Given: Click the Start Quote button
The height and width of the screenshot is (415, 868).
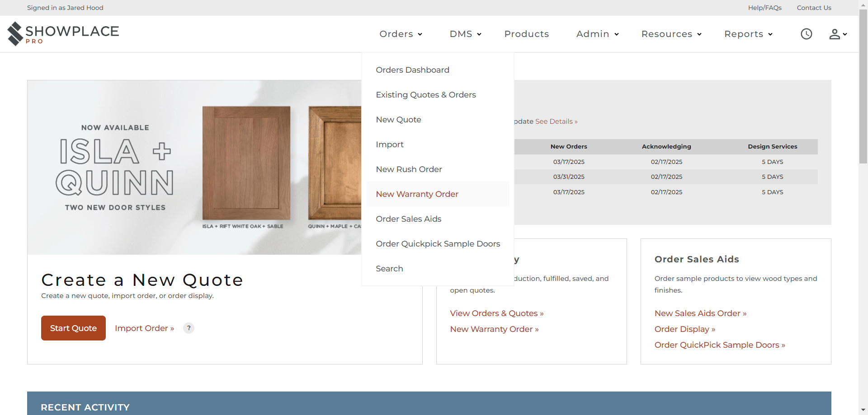Looking at the screenshot, I should pos(73,328).
